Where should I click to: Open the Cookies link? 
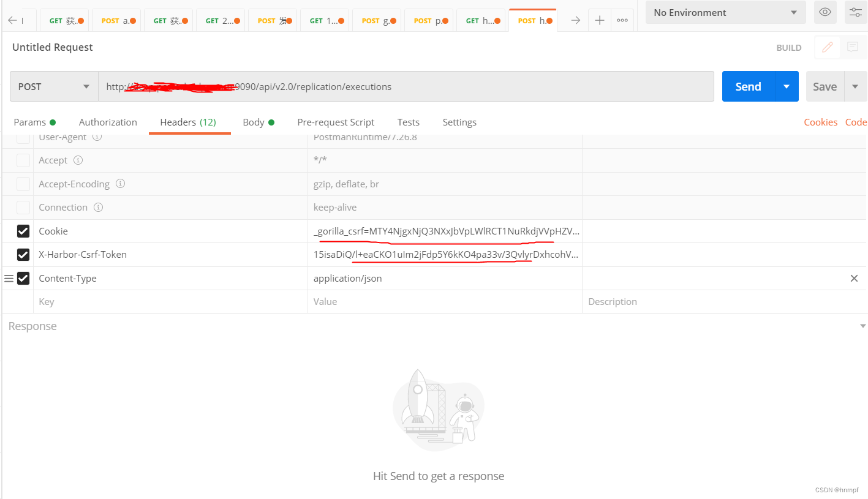820,122
